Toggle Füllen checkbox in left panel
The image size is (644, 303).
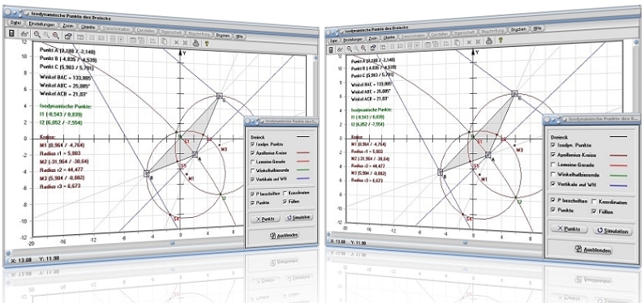(285, 201)
